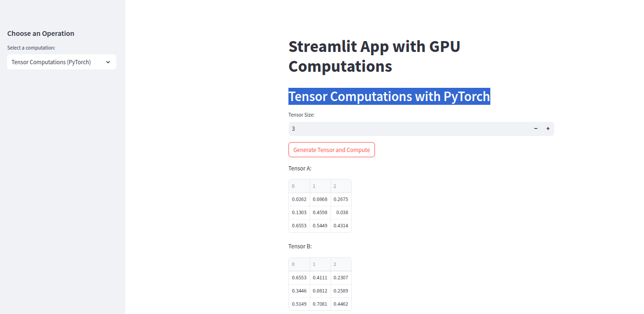This screenshot has width=644, height=314.
Task: Select the 0.4111 cell in Tensor B
Action: click(x=320, y=278)
